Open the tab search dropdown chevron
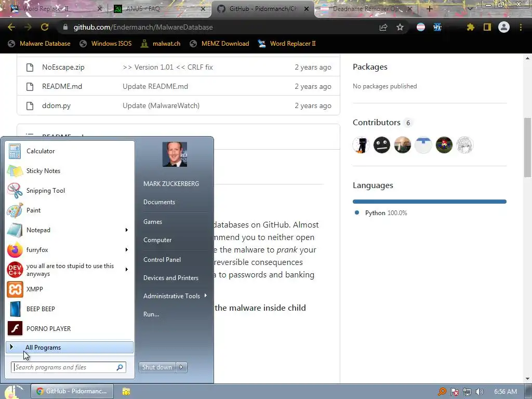This screenshot has height=399, width=532. pos(470,9)
